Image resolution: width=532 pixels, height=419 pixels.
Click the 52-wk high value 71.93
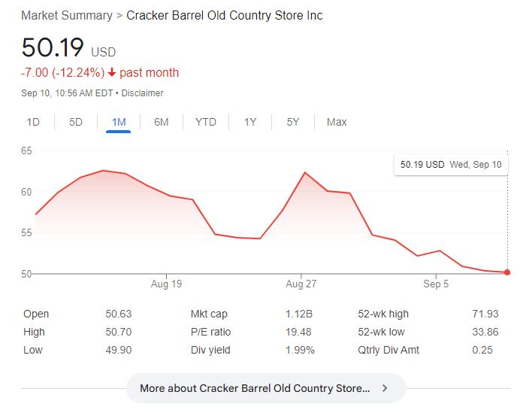click(x=485, y=314)
